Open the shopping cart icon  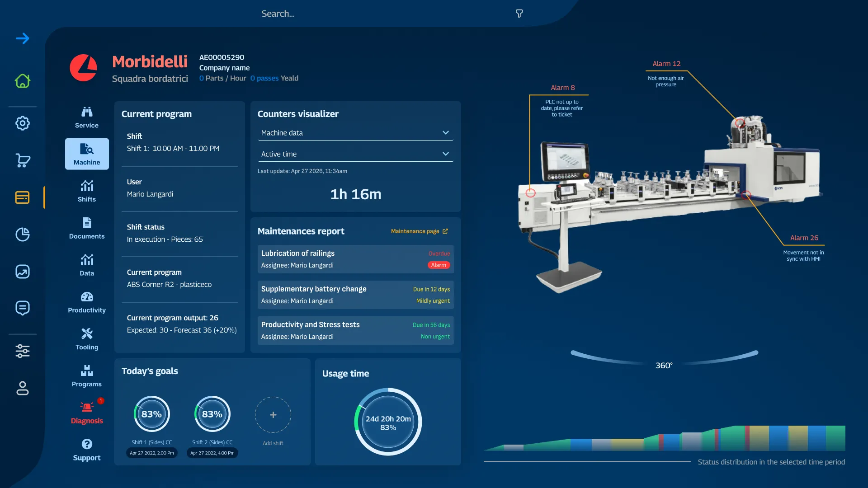pos(23,160)
